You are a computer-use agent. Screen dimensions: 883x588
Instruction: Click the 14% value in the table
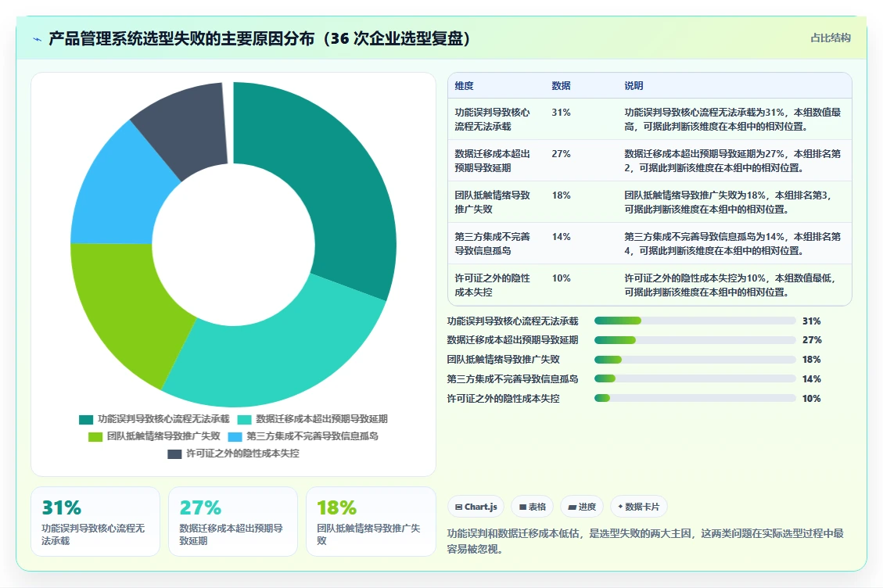coord(561,237)
